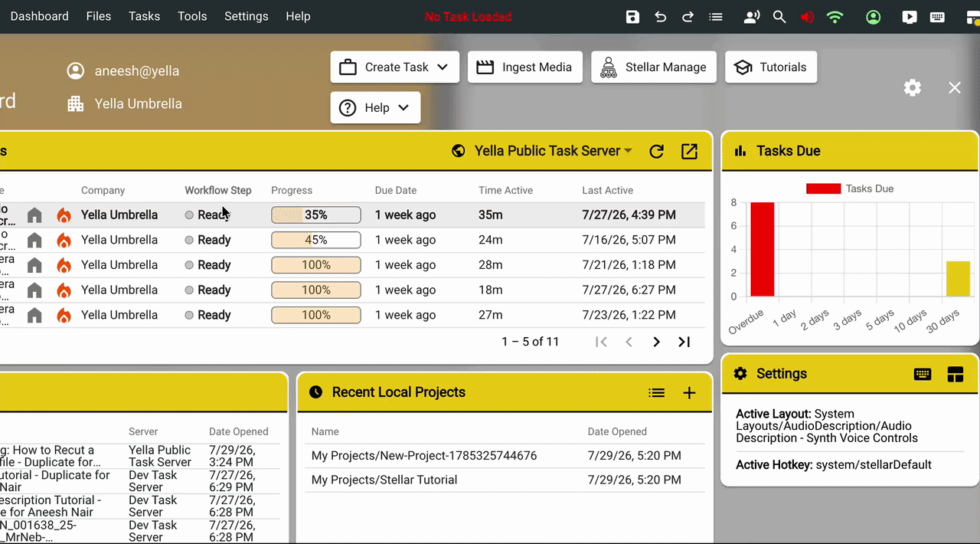This screenshot has height=544, width=980.
Task: Click the building icon beside Yella Umbrella
Action: (75, 103)
